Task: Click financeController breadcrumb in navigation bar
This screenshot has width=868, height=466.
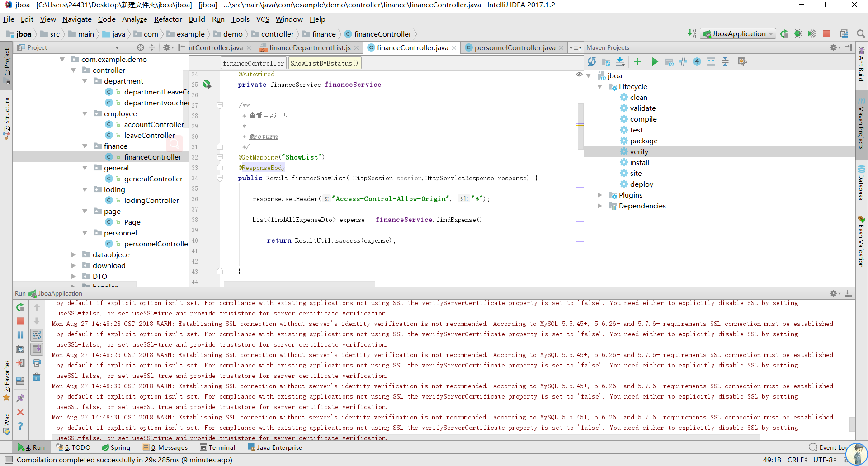Action: [x=378, y=34]
